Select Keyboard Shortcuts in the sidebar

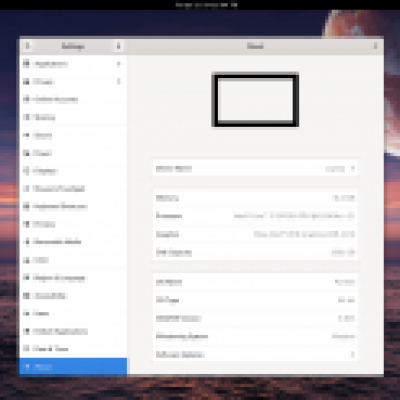[73, 207]
